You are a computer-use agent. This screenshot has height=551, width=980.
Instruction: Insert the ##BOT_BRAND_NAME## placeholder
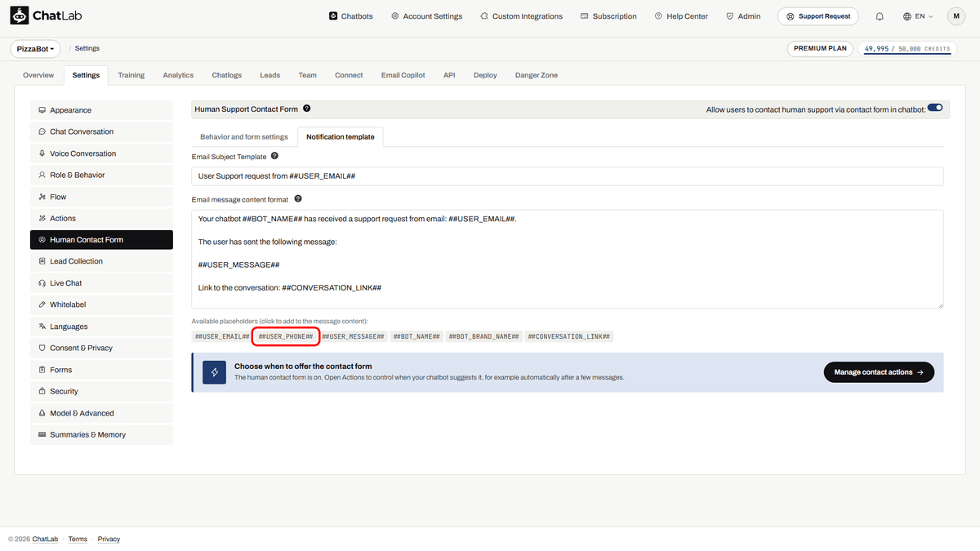click(x=483, y=336)
